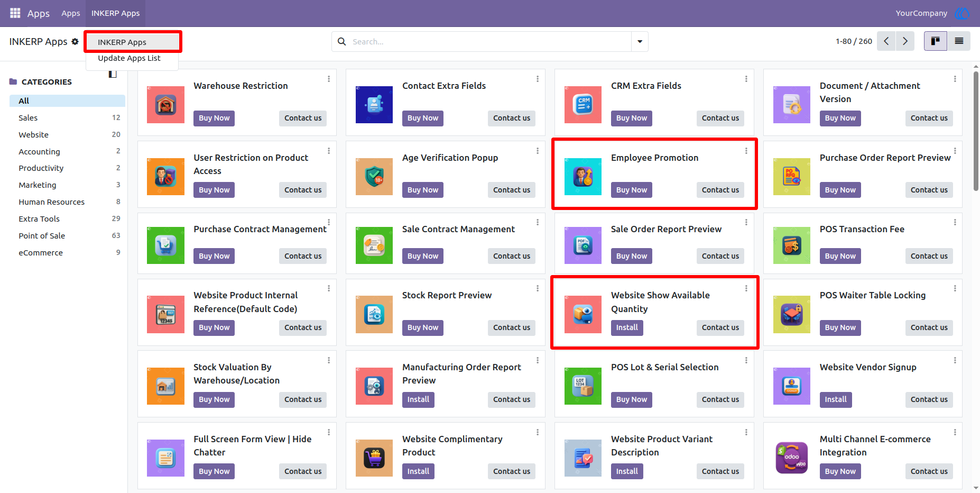Select Update Apps List menu entry
The width and height of the screenshot is (980, 493).
132,58
